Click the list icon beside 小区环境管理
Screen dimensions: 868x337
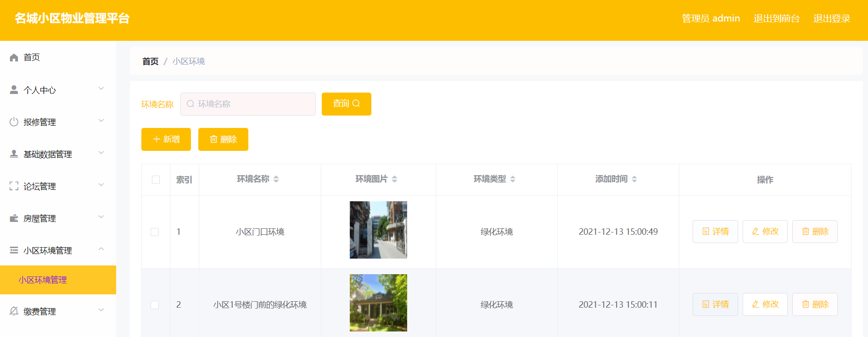[14, 250]
